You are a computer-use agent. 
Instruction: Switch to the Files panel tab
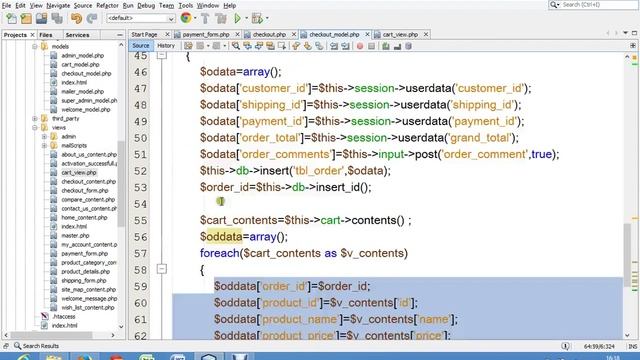(46, 35)
